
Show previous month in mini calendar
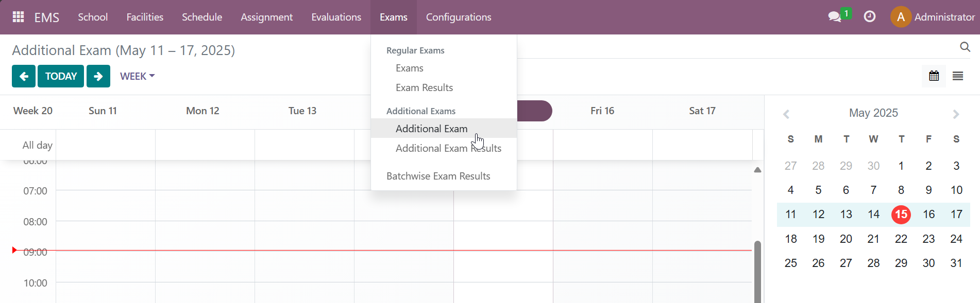pos(786,114)
